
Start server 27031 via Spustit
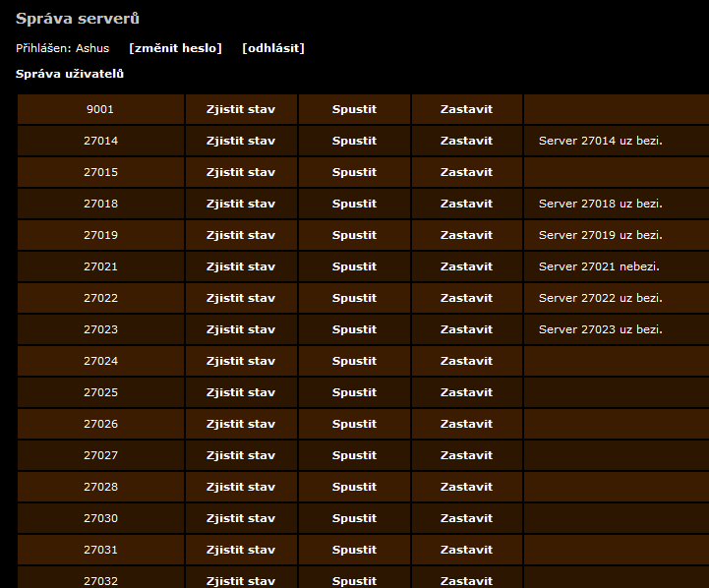coord(354,550)
